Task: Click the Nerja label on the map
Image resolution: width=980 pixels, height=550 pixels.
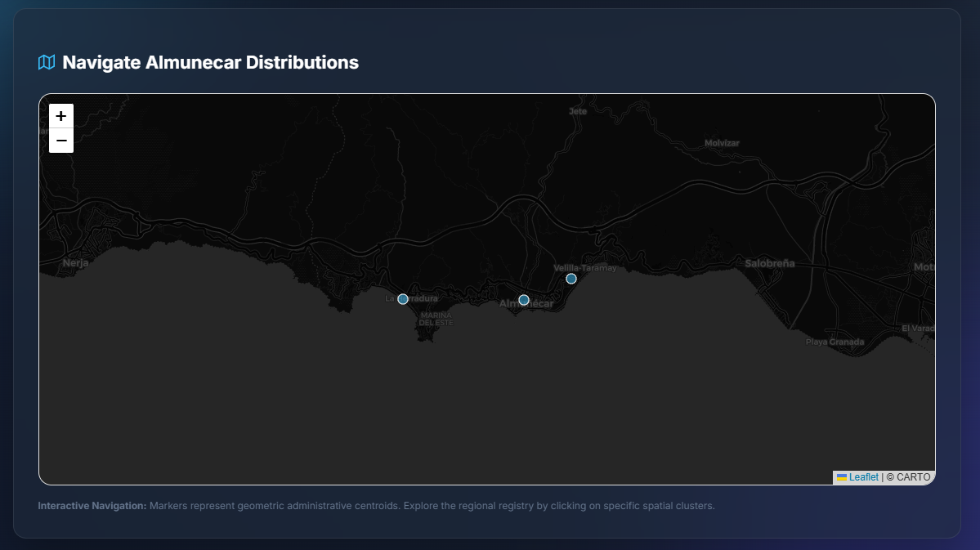Action: [x=74, y=263]
